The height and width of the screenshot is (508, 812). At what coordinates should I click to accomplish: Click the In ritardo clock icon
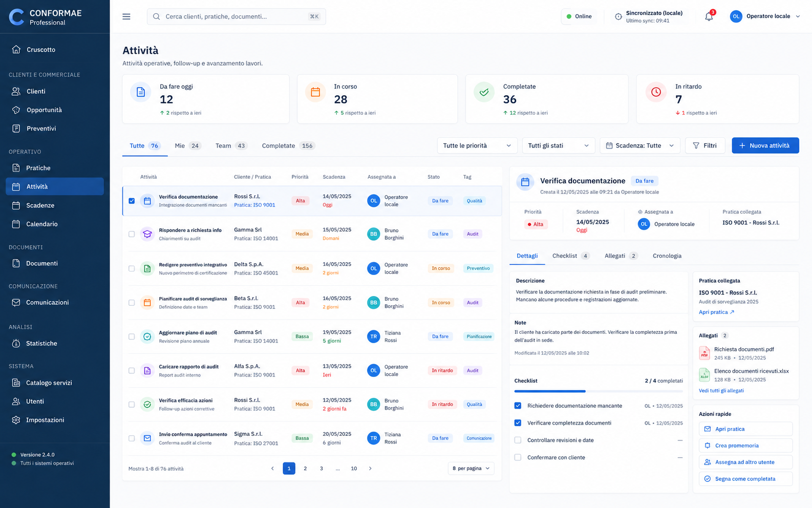click(x=656, y=92)
